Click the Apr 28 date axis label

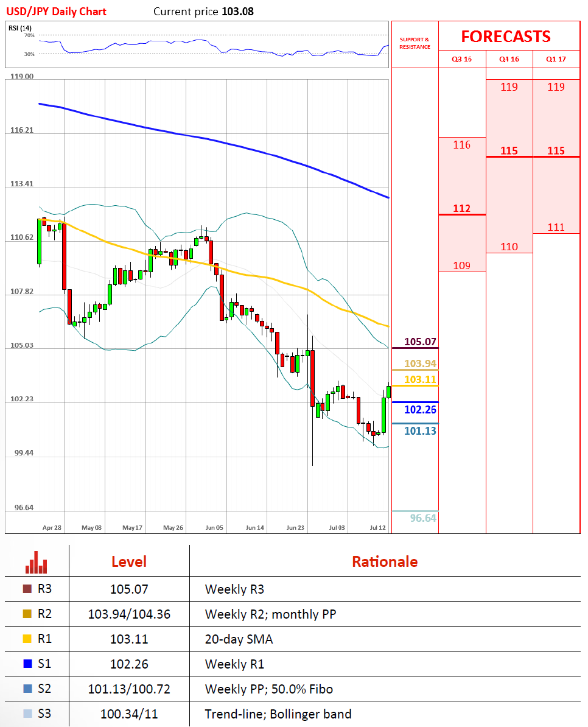pos(52,528)
